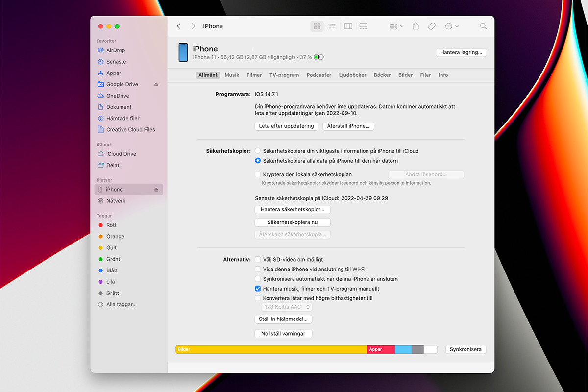
Task: Click the tag icon in toolbar
Action: point(431,26)
